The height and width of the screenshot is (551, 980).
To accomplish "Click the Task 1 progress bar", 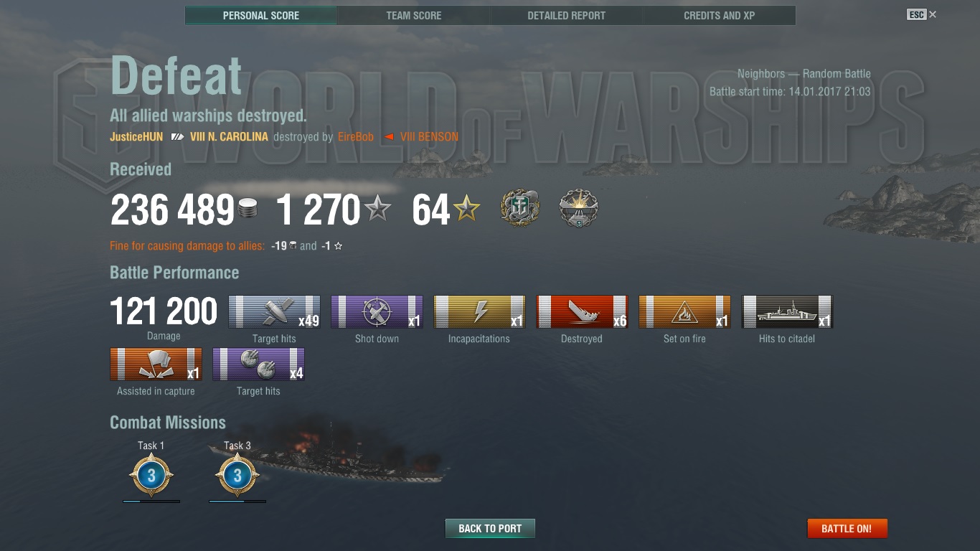I will pyautogui.click(x=151, y=501).
